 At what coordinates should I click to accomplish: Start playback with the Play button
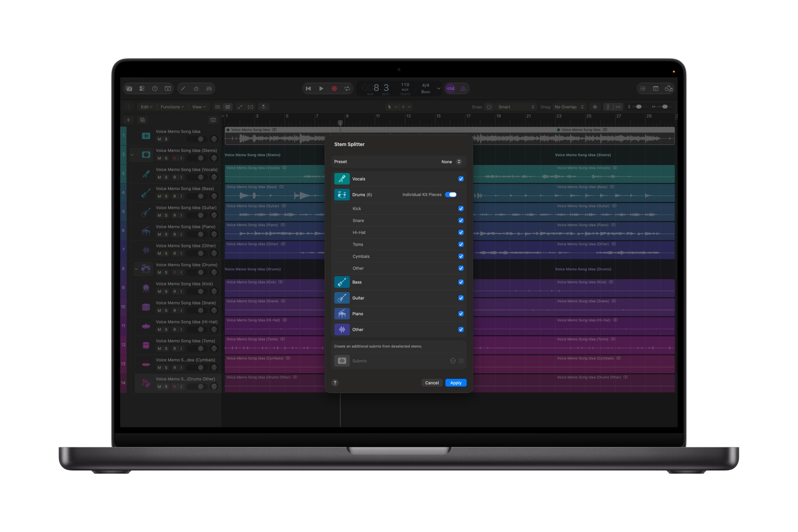(x=321, y=89)
